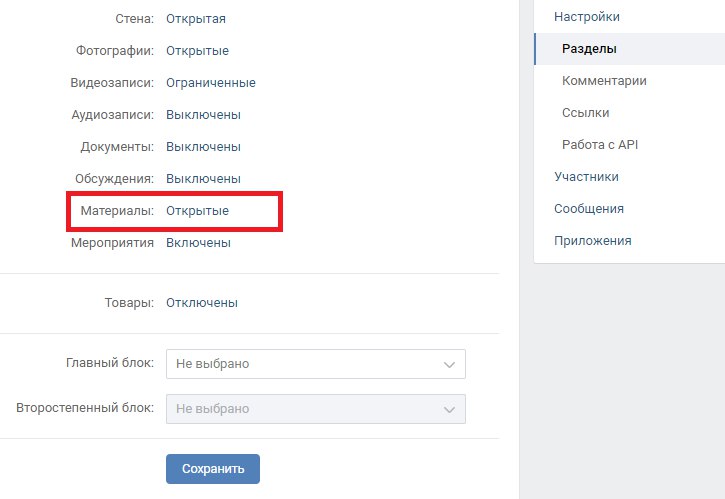Change Видеозаписи setting Ограниченные

click(x=210, y=82)
